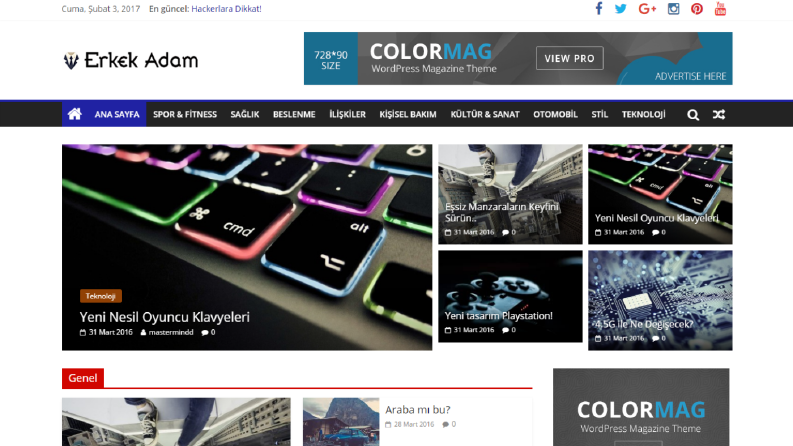Viewport: 793px width, 446px height.
Task: Click the Teknoloji category badge on featured post
Action: tap(101, 296)
